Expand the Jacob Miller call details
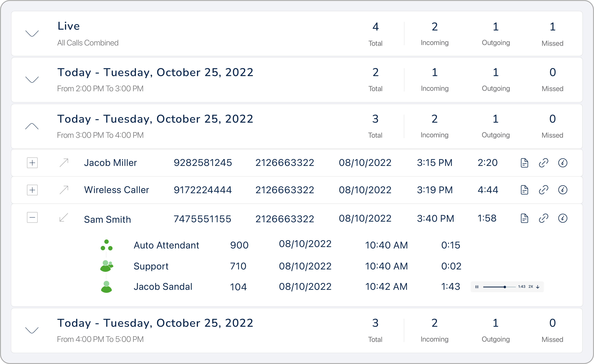Image resolution: width=594 pixels, height=364 pixels. [x=32, y=163]
